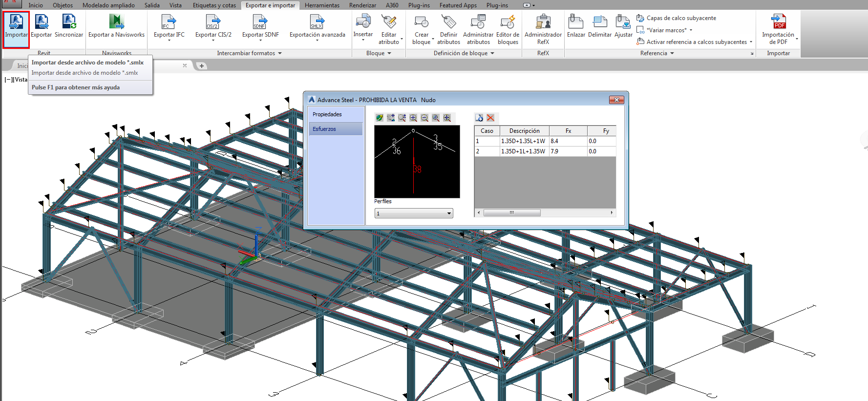Expand the Referencia panel title
This screenshot has width=868, height=401.
click(657, 53)
